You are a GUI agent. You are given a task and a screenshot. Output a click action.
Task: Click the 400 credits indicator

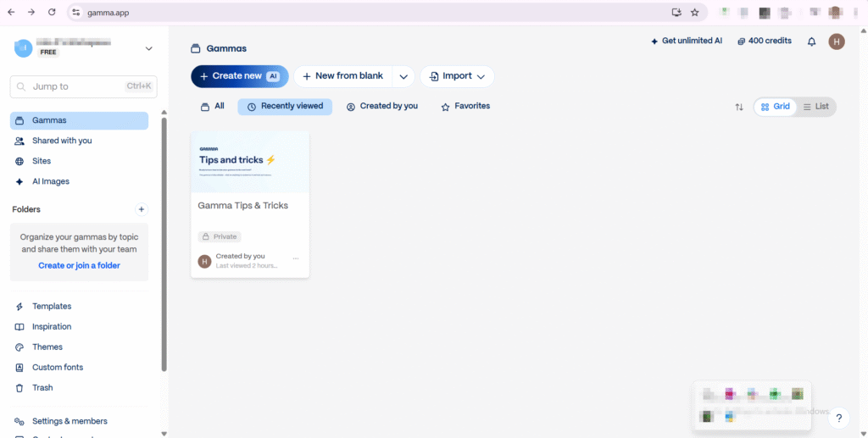(x=765, y=41)
